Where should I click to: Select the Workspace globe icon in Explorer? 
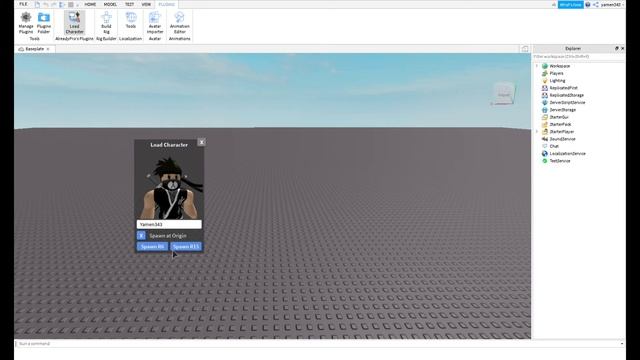tap(544, 66)
